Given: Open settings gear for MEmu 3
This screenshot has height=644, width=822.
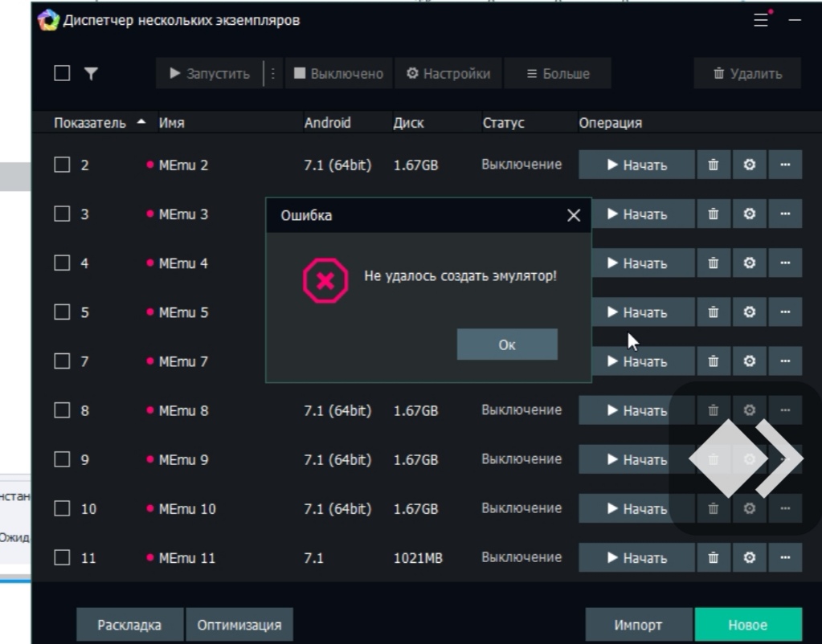Looking at the screenshot, I should (749, 214).
